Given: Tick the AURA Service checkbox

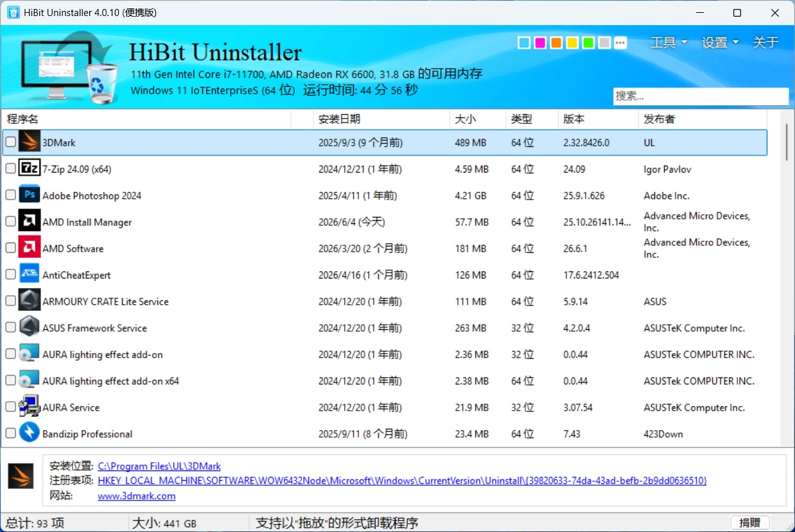Looking at the screenshot, I should coord(10,407).
